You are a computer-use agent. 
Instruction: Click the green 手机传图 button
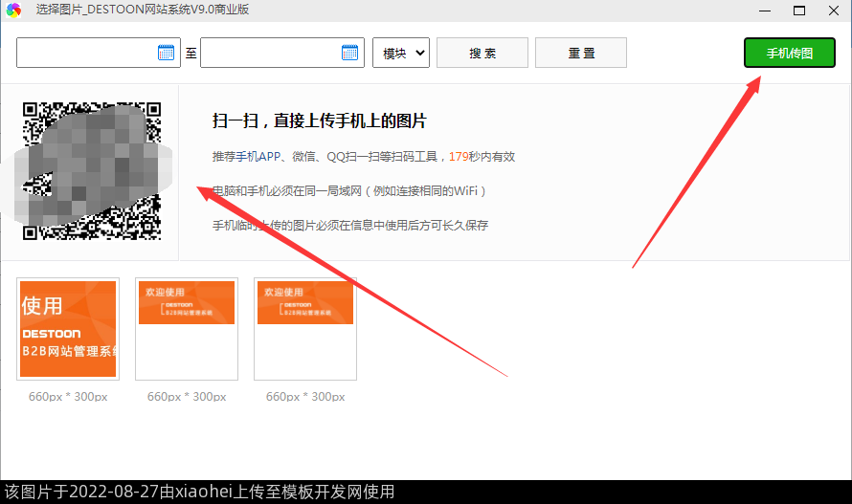click(789, 53)
